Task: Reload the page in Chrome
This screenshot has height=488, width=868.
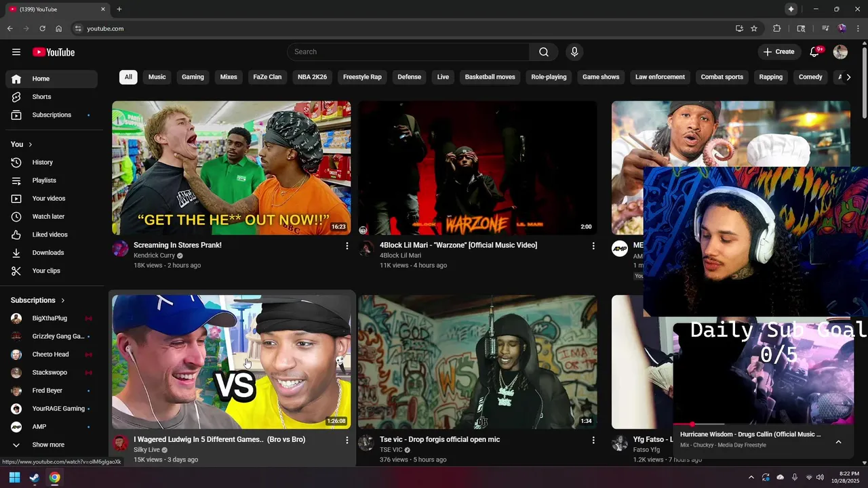Action: pos(42,28)
